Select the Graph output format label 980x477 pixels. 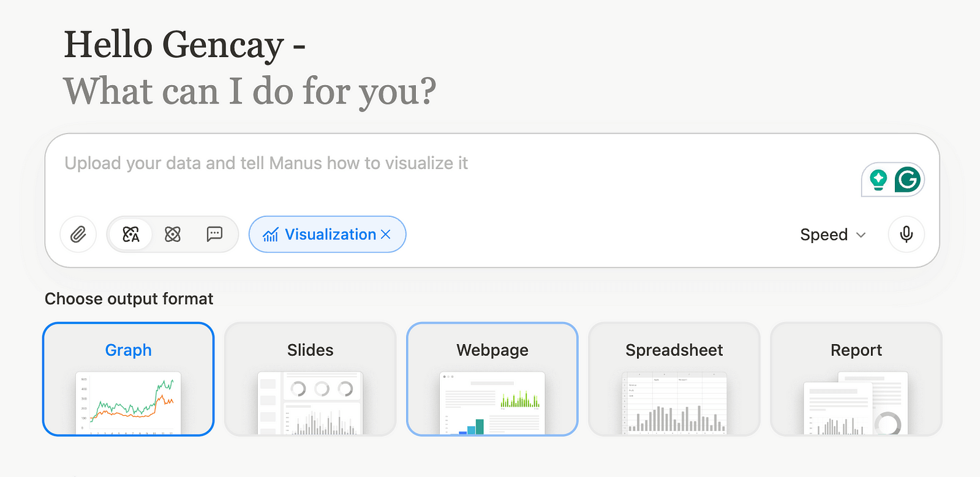click(x=128, y=350)
